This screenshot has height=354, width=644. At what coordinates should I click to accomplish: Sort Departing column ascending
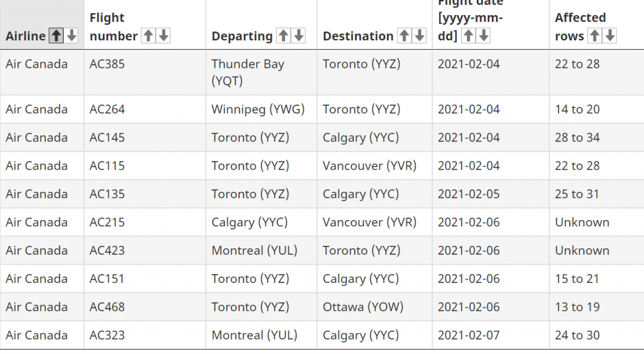click(284, 36)
